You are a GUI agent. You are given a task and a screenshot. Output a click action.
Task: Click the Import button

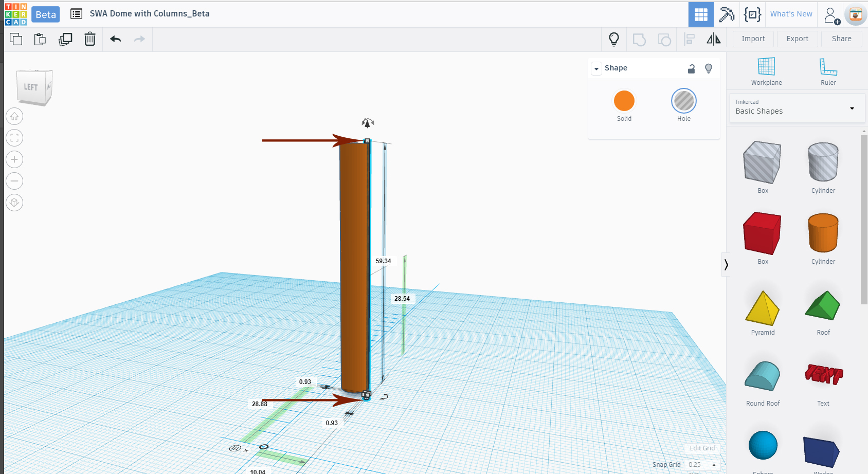[x=753, y=39]
